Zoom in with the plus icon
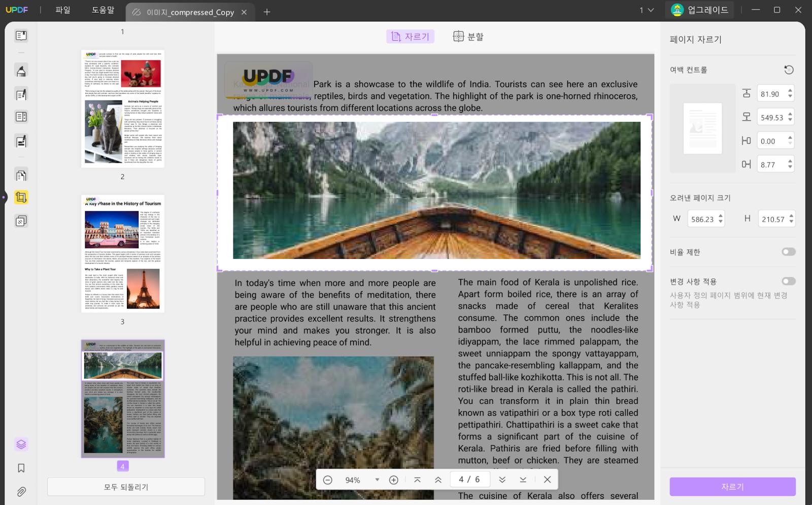Image resolution: width=812 pixels, height=505 pixels. pyautogui.click(x=393, y=480)
